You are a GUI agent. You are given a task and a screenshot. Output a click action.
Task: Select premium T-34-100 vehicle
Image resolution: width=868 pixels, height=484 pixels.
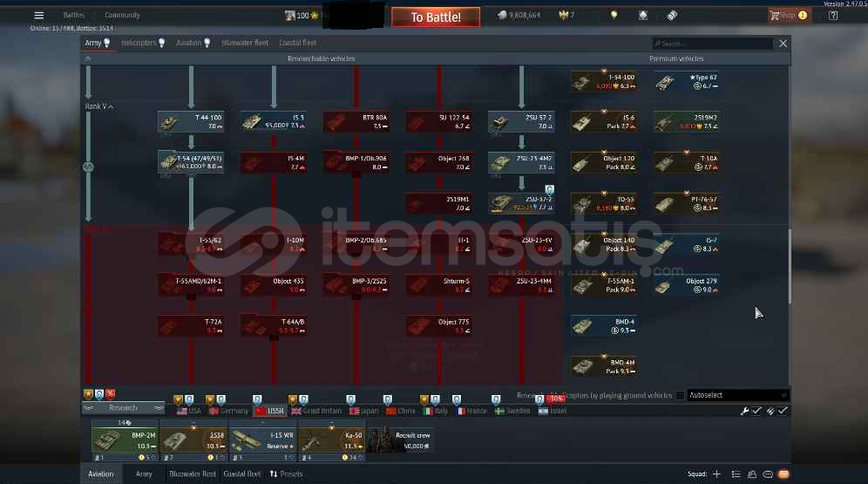point(604,81)
